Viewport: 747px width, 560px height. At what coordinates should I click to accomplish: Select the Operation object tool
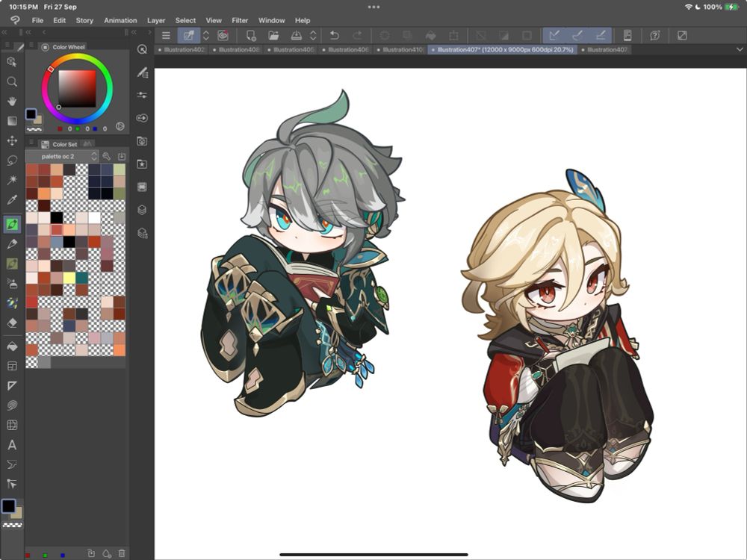pos(12,62)
